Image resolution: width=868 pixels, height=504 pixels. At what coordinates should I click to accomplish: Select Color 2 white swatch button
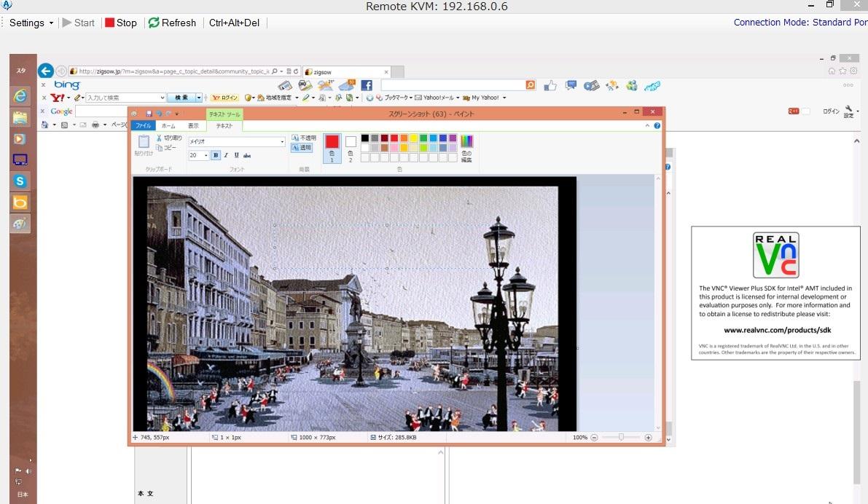[351, 149]
